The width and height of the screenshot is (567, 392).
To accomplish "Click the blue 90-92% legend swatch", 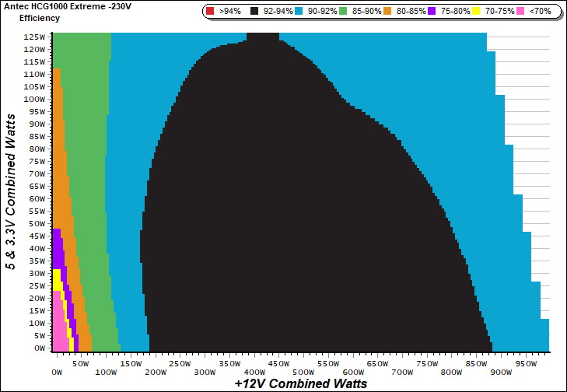I will coord(299,12).
